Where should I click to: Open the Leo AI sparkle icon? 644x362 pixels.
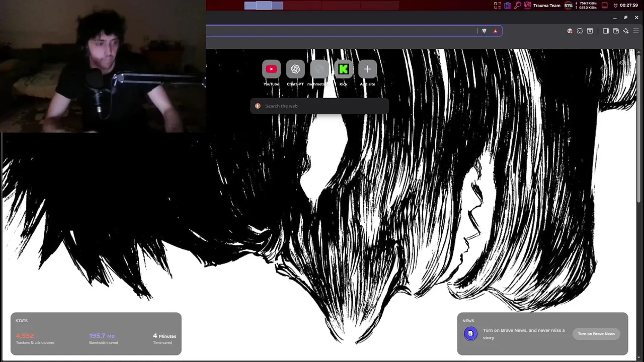pos(626,31)
